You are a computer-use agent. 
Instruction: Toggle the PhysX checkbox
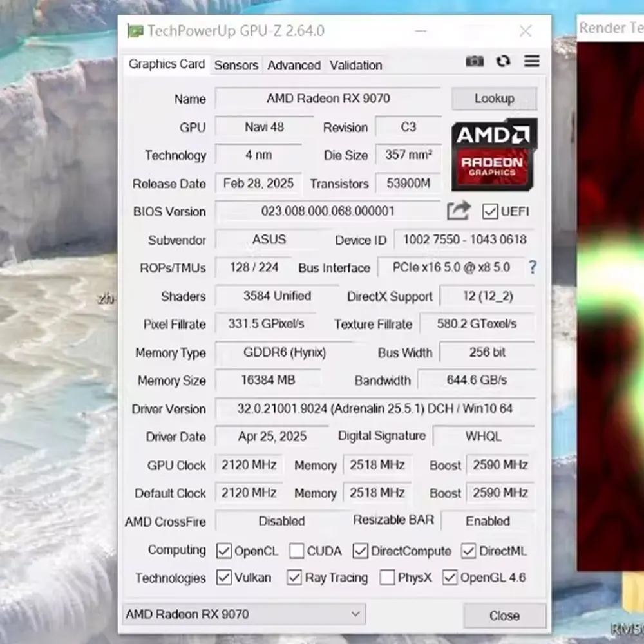pos(387,578)
